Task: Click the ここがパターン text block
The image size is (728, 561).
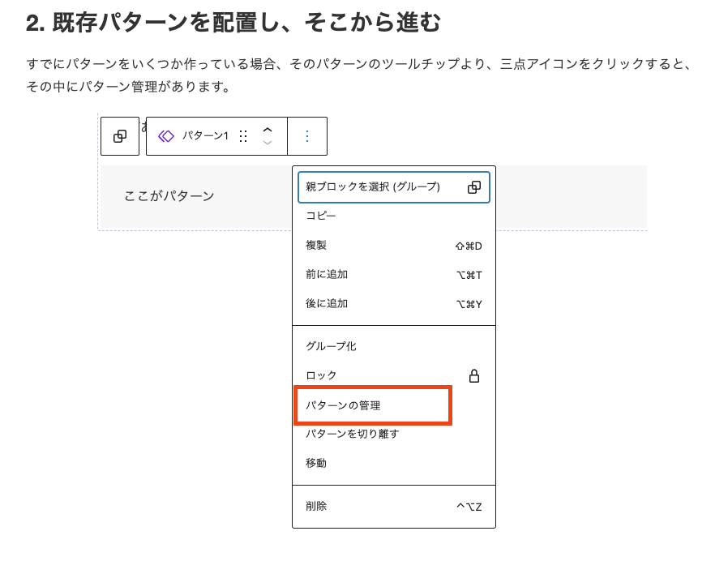Action: (169, 196)
